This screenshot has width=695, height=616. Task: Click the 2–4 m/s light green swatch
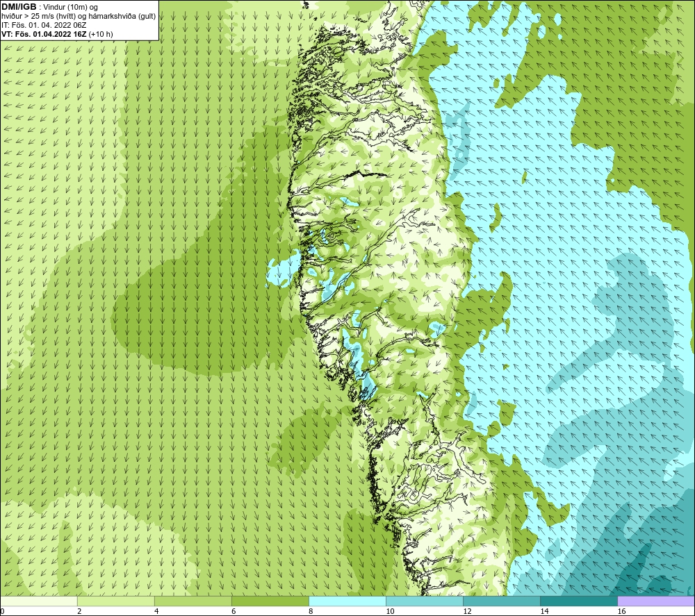click(x=116, y=601)
